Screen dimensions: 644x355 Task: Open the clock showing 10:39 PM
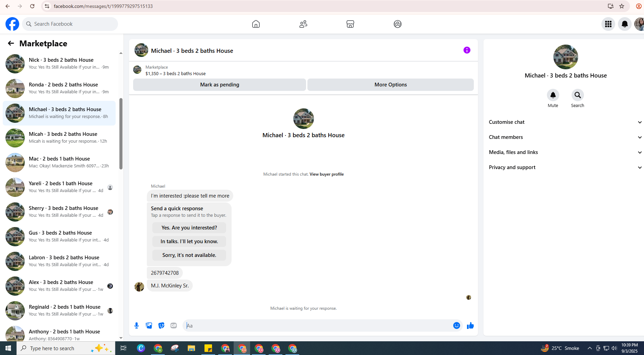(x=630, y=348)
